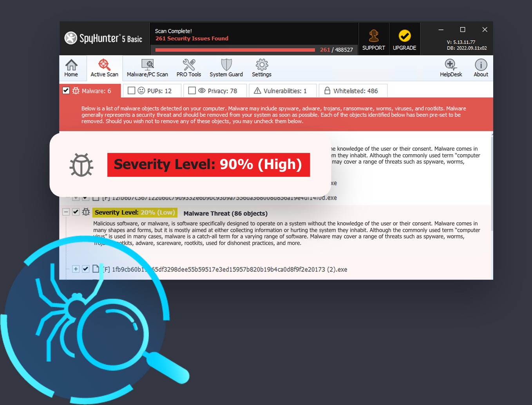Select the Home icon
This screenshot has height=405, width=532.
(71, 67)
